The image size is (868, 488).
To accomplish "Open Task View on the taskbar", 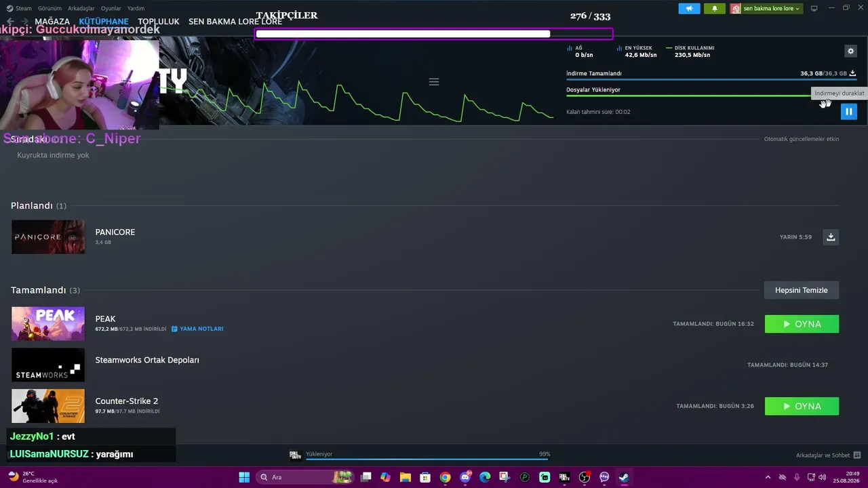I will point(366,477).
